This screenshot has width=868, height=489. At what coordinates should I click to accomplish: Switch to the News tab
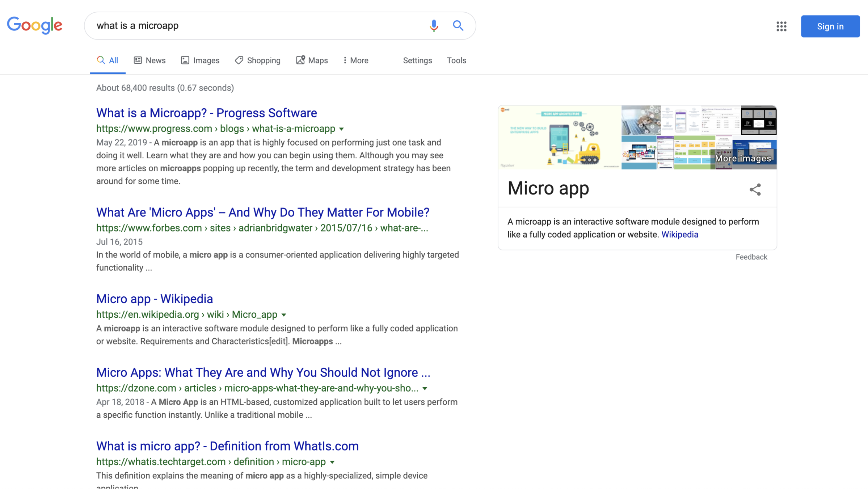(x=149, y=60)
